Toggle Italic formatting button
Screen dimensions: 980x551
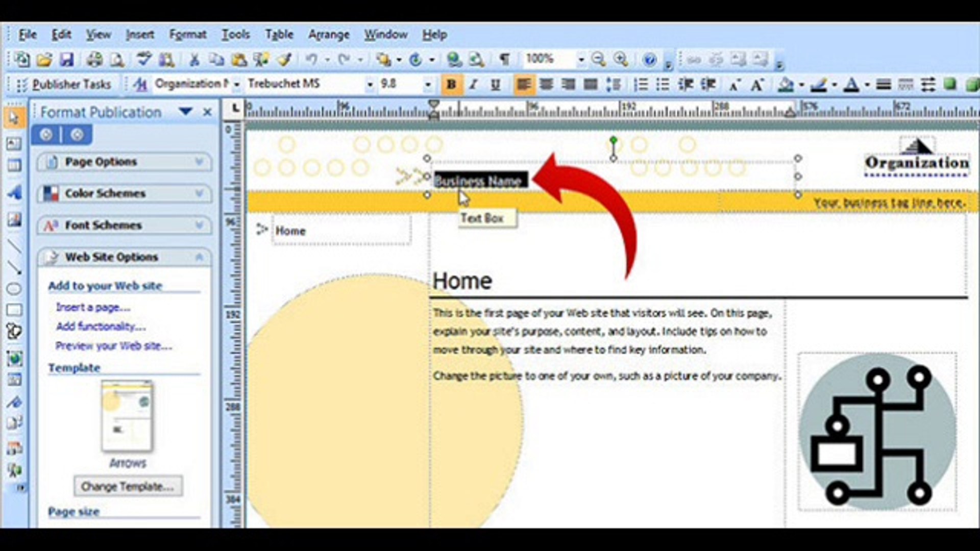click(473, 84)
